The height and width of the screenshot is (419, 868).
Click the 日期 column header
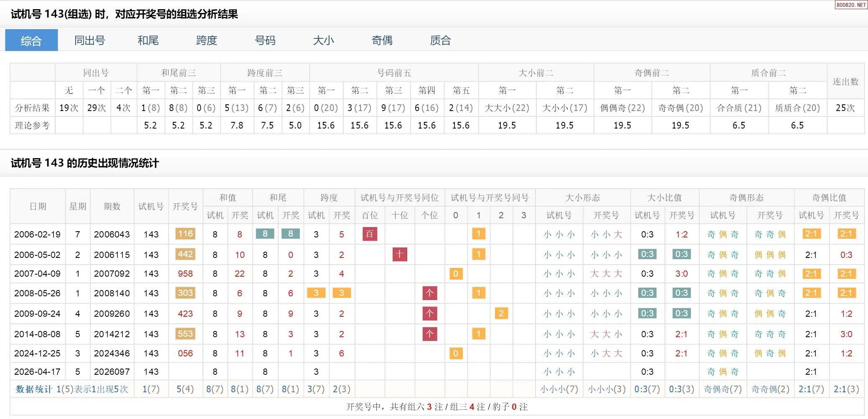click(38, 207)
